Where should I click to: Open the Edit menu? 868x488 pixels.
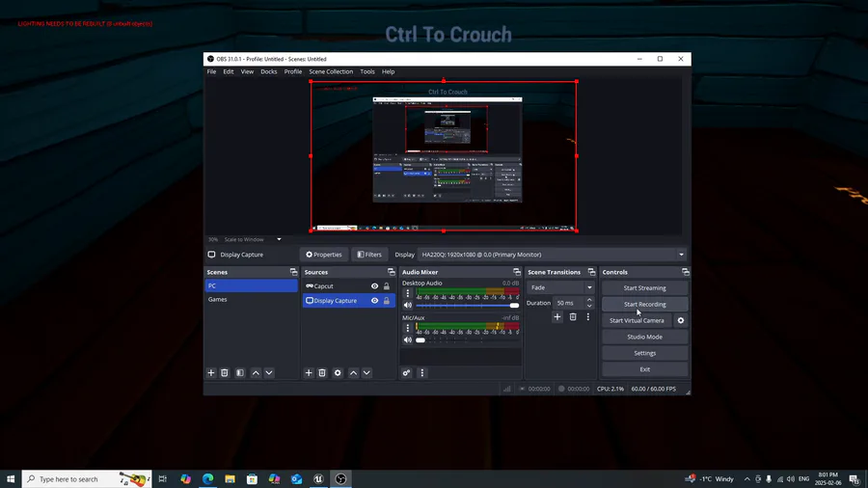pyautogui.click(x=228, y=71)
